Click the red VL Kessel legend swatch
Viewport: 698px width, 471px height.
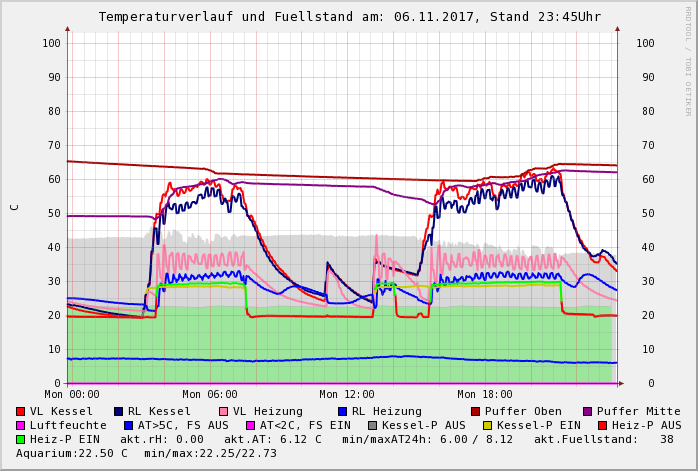[21, 411]
